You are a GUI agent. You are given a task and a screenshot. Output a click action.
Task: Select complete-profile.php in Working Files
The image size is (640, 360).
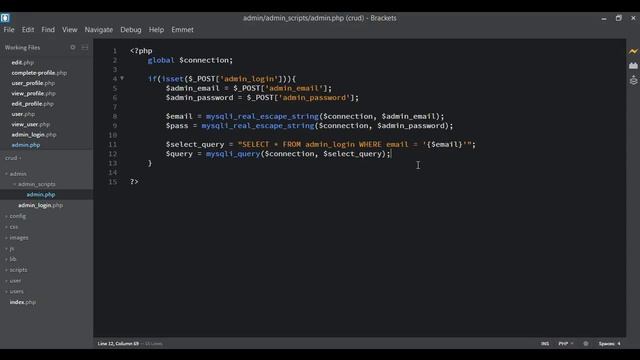(39, 73)
